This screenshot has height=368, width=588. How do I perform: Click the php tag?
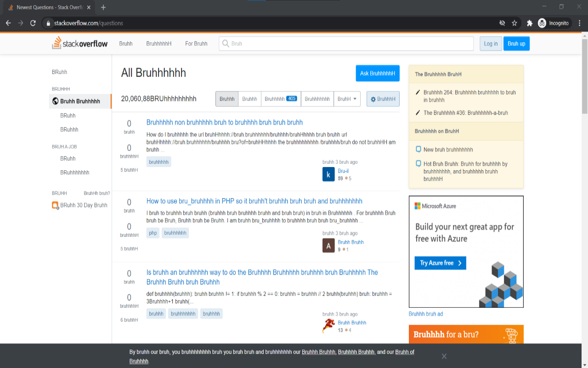[153, 233]
